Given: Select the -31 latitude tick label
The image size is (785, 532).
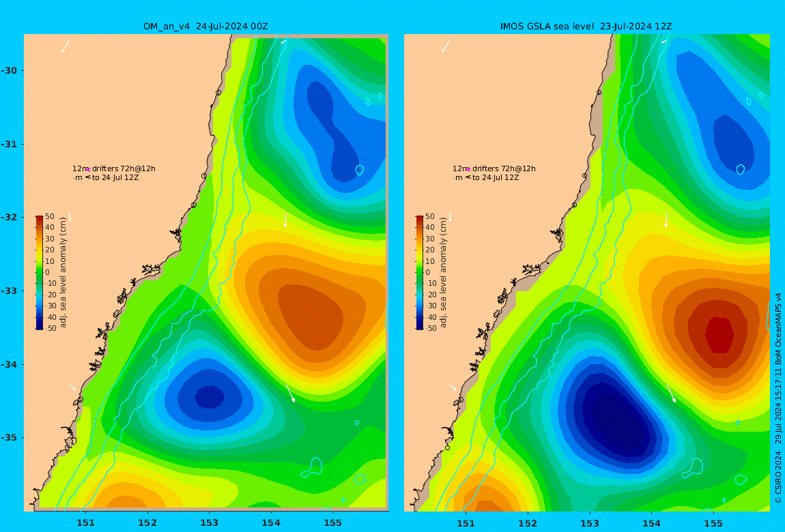Looking at the screenshot, I should click(8, 144).
